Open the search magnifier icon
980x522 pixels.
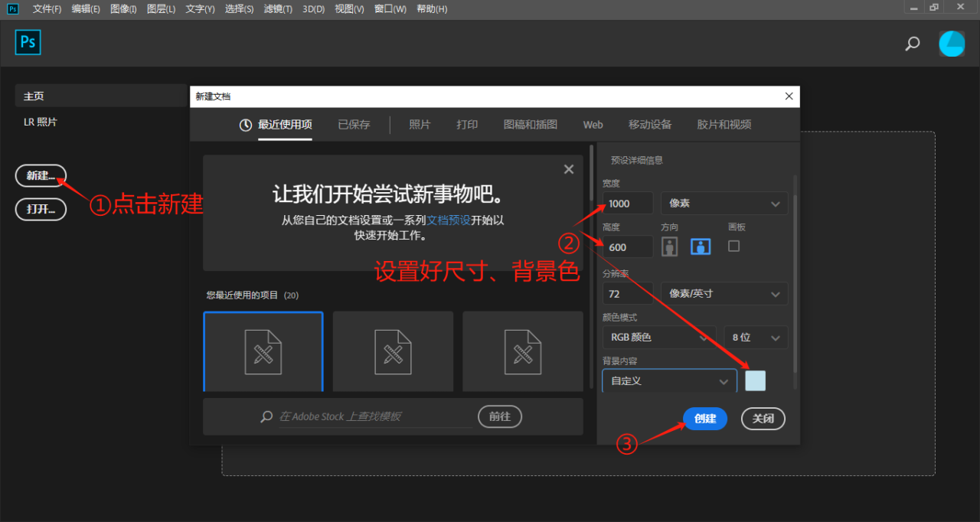[912, 44]
